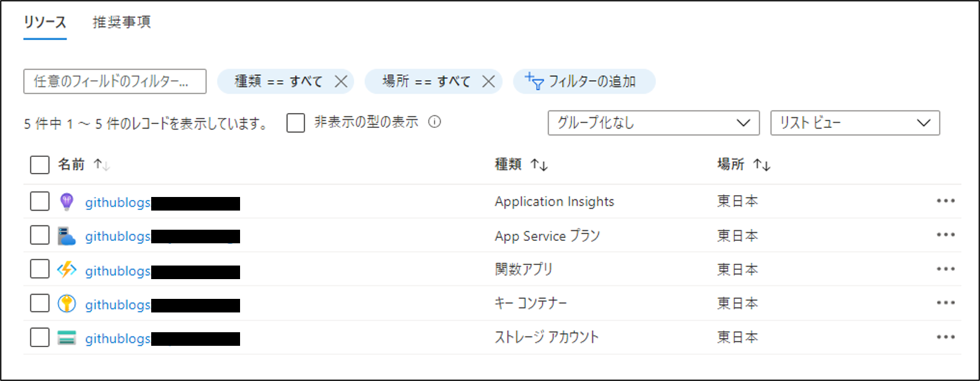Open githublogs link in キー コンテナー row
The height and width of the screenshot is (381, 980).
[118, 304]
